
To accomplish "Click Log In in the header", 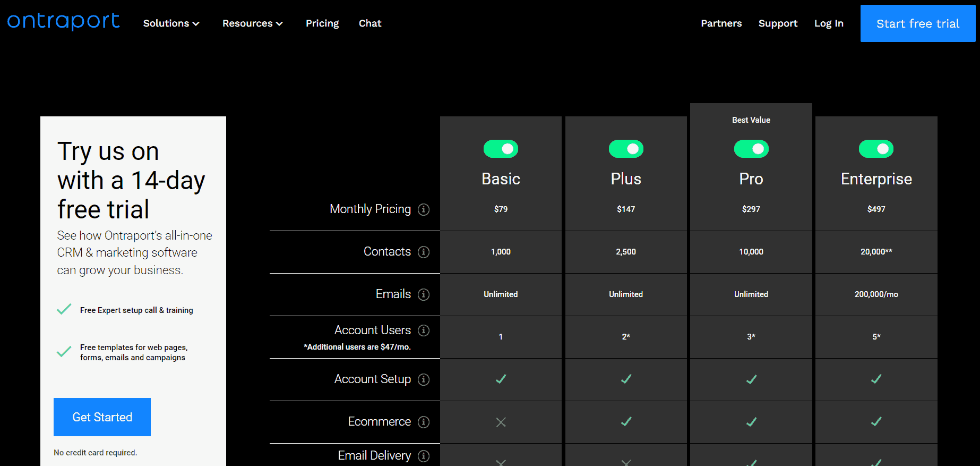I will pyautogui.click(x=829, y=23).
